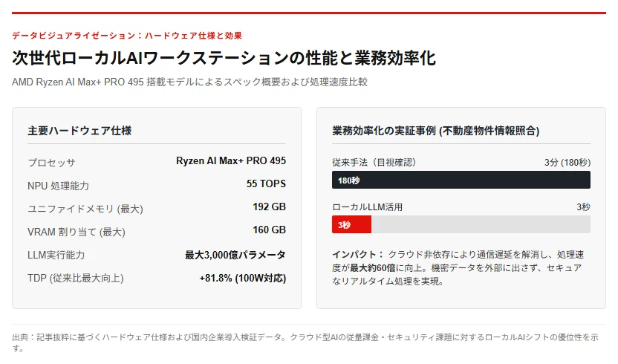618x364 pixels.
Task: Click the 'プロセッサ' row label
Action: click(52, 163)
